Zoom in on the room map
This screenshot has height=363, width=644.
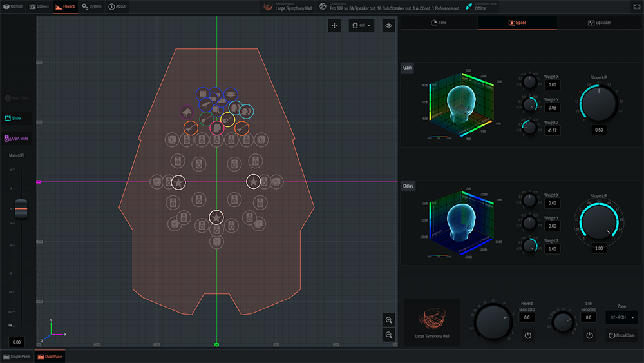click(x=388, y=320)
